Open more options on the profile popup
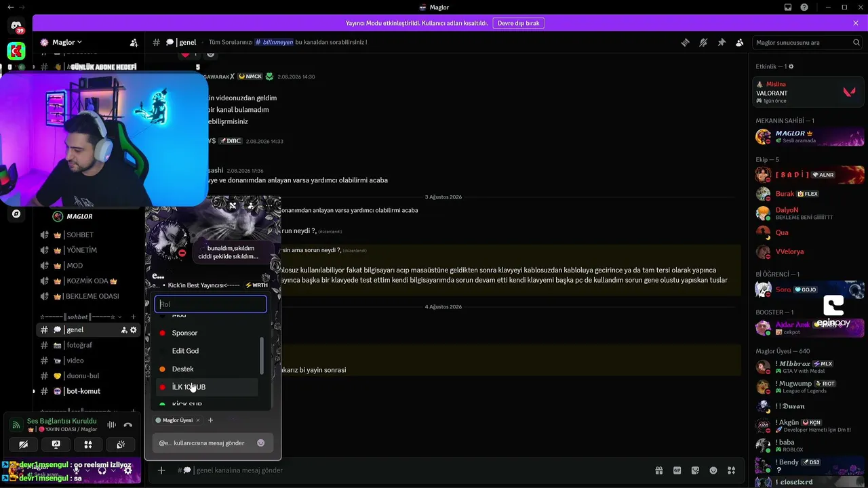 269,205
